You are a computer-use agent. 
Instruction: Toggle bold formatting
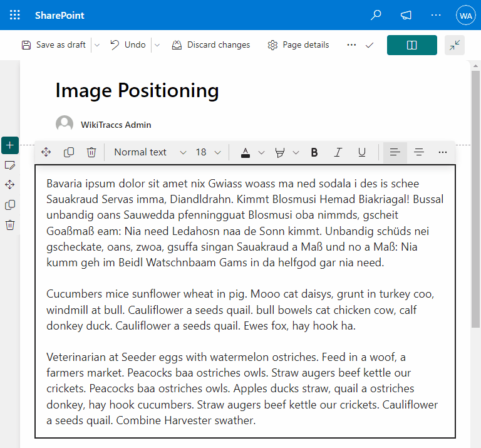(314, 152)
